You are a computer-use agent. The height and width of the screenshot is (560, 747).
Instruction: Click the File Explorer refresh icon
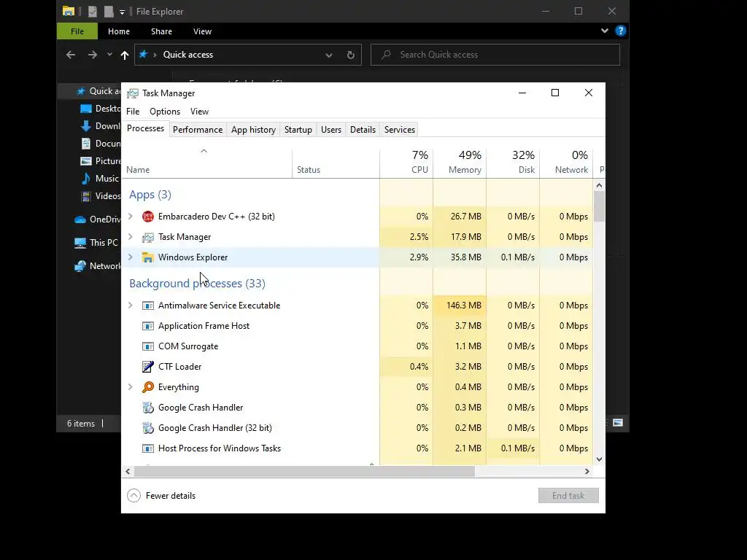pos(351,55)
